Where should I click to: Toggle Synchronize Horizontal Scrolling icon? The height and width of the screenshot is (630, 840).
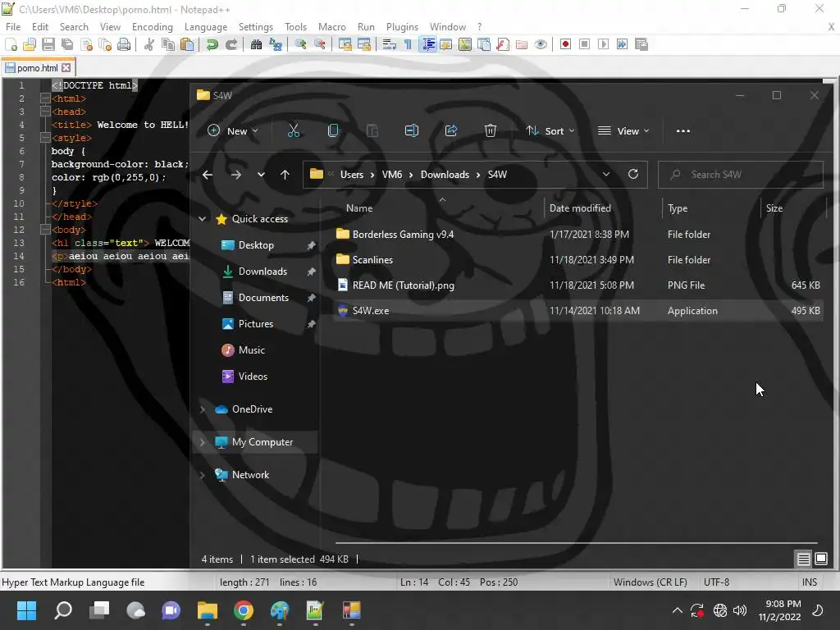pyautogui.click(x=364, y=44)
